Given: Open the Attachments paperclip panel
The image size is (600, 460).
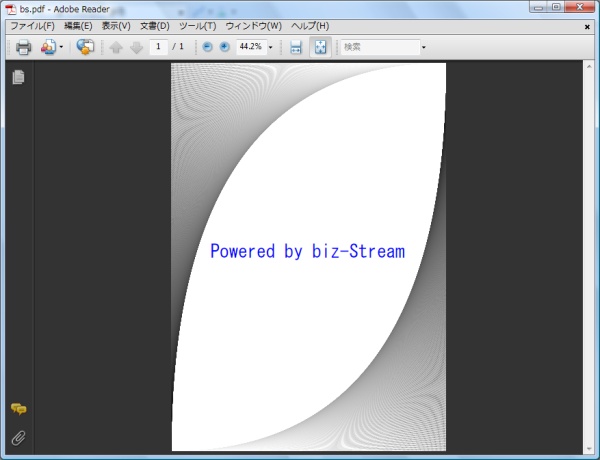Looking at the screenshot, I should pos(18,438).
